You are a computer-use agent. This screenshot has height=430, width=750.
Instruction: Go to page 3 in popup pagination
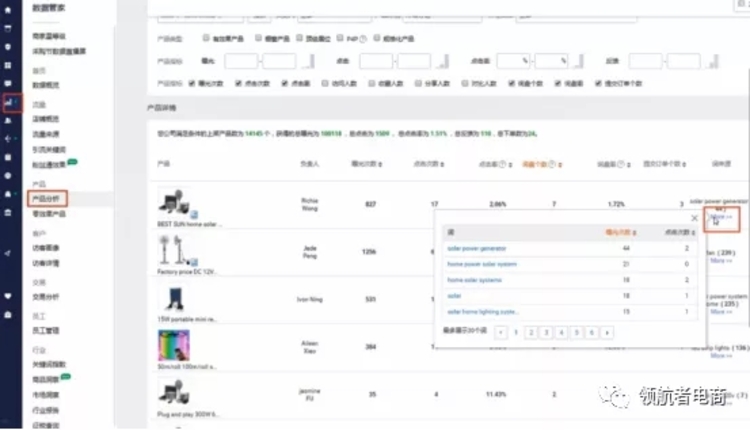(546, 331)
